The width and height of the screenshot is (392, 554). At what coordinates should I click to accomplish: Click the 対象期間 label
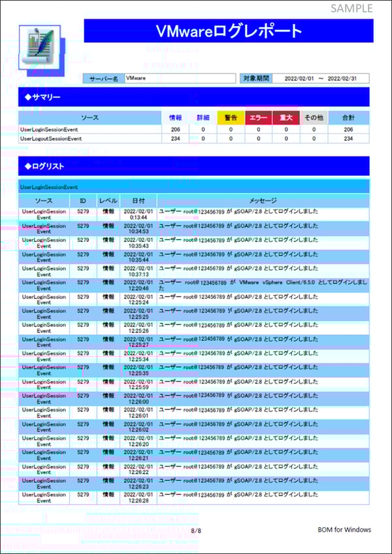point(256,78)
